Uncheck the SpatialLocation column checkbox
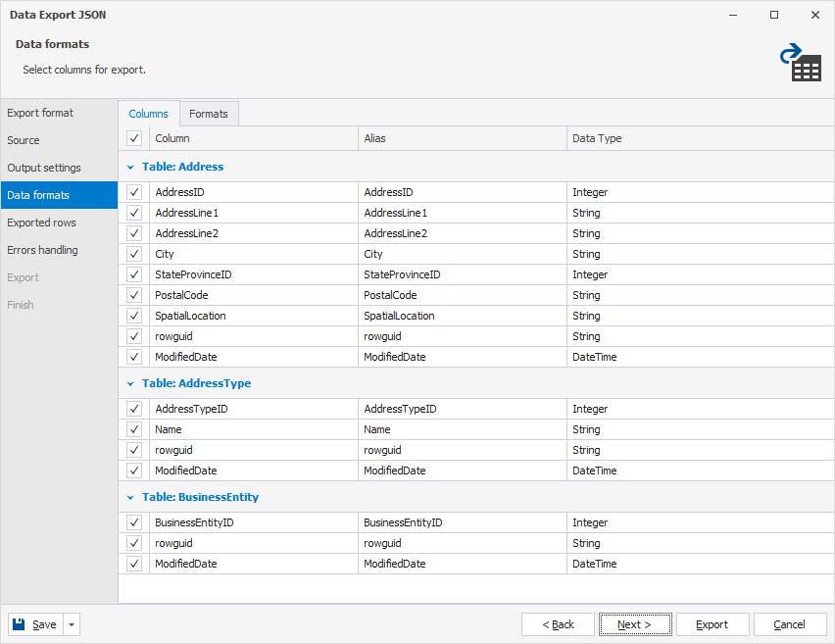This screenshot has height=644, width=835. coord(134,316)
